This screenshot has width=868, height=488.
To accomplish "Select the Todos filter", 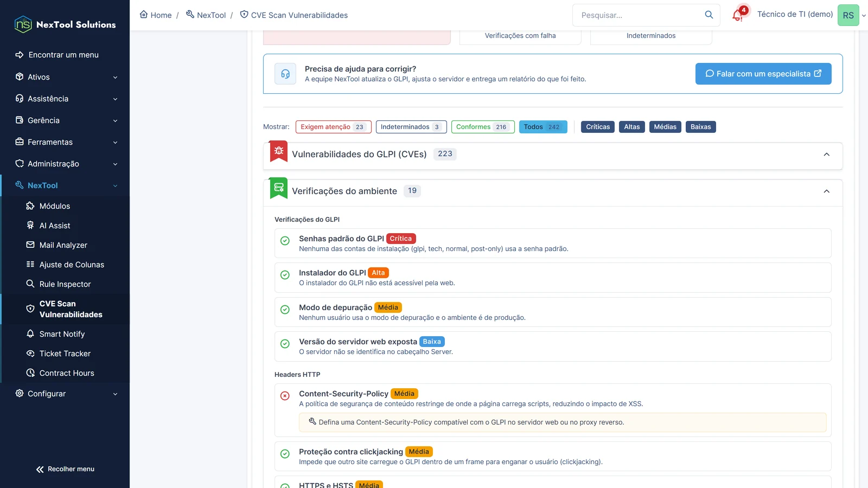I will click(543, 127).
